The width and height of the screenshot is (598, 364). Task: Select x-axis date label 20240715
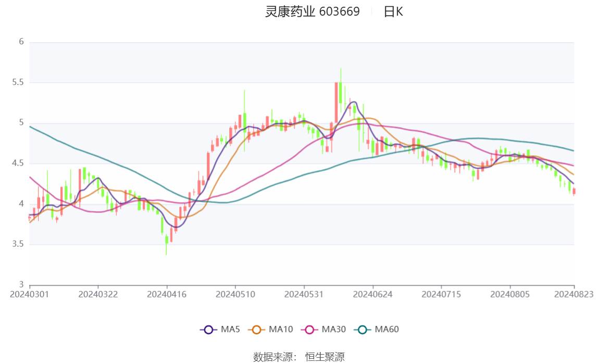441,294
